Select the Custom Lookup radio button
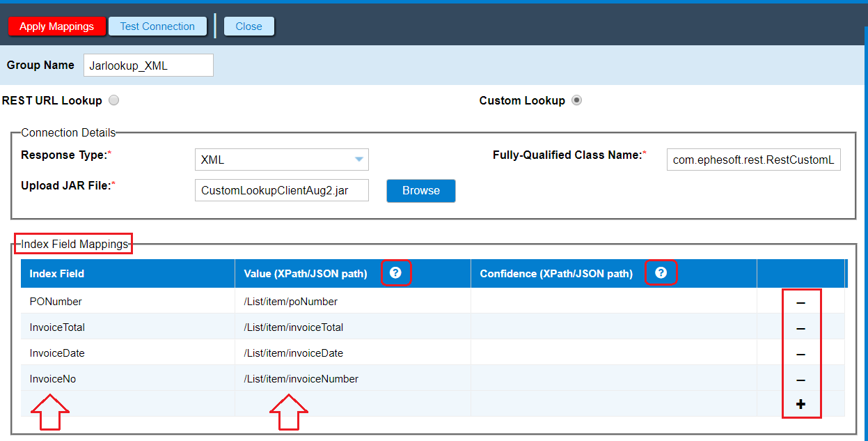This screenshot has height=441, width=868. [x=576, y=100]
